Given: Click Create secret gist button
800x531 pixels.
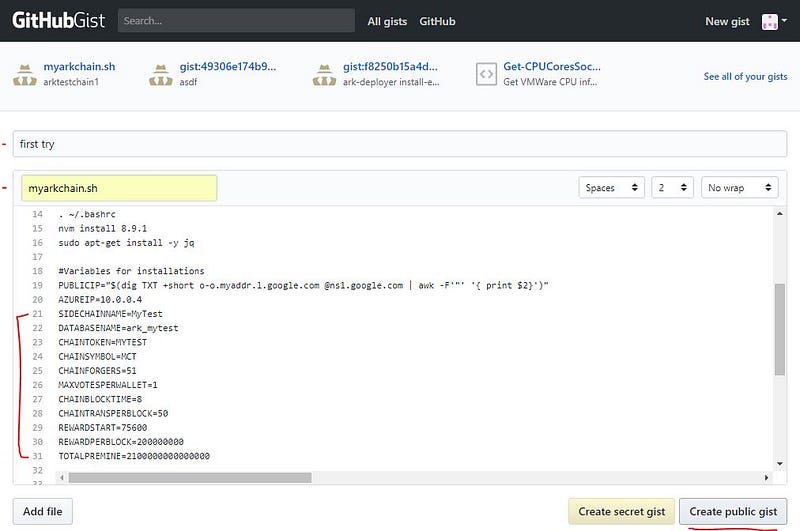Looking at the screenshot, I should [x=621, y=511].
